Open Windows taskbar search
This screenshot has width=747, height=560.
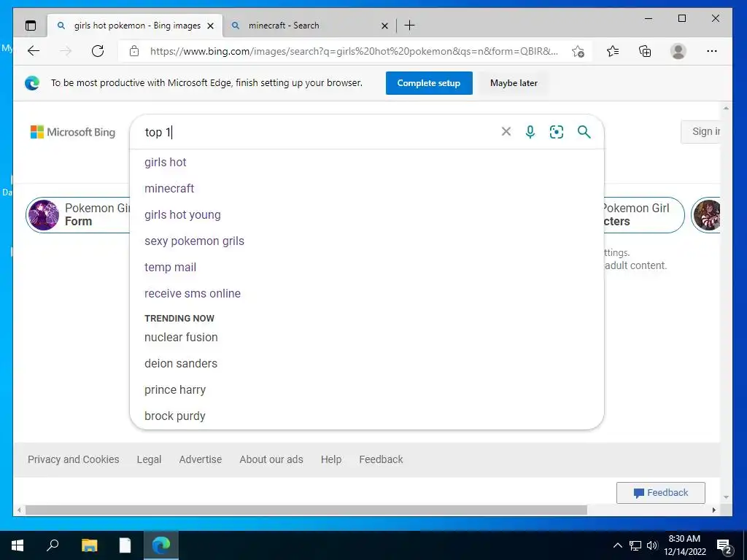[53, 545]
